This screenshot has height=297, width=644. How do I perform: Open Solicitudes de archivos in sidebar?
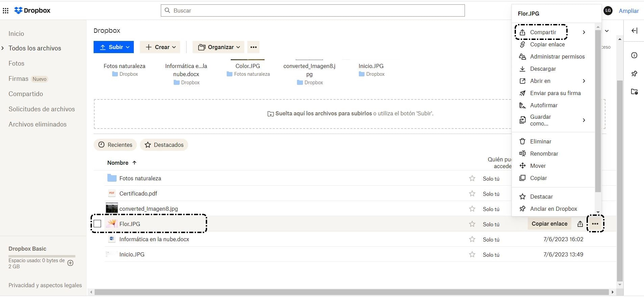tap(42, 109)
